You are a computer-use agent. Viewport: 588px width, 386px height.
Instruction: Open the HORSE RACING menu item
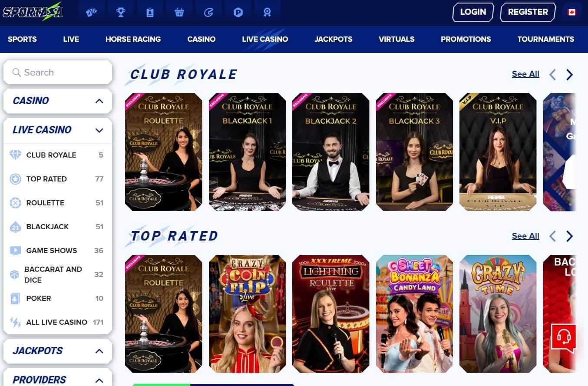133,39
